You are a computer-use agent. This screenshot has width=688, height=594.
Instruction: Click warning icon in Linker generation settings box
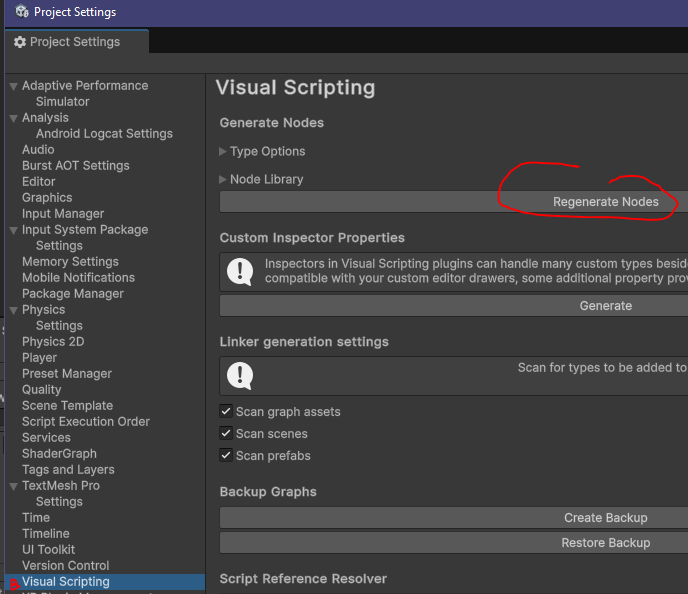pos(239,376)
